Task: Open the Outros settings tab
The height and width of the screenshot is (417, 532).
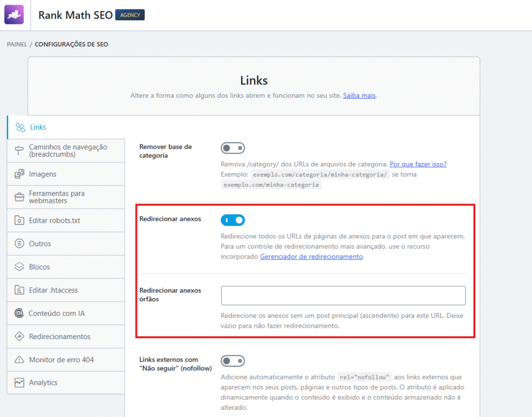Action: click(40, 244)
